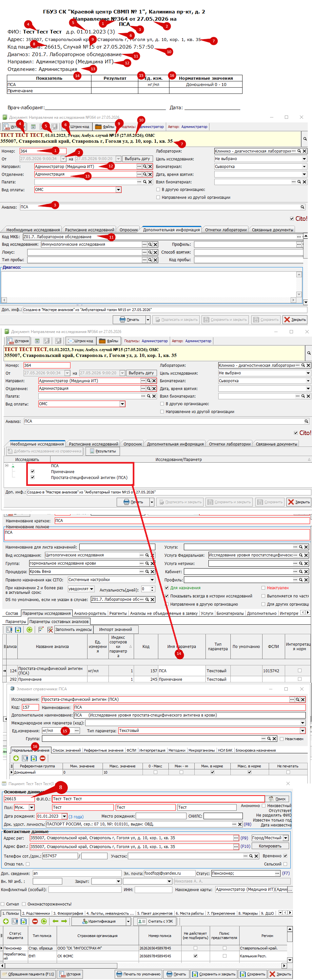Click magnifier on Участок field in patient window
Viewport: 312px width, 980px height.
(x=251, y=856)
